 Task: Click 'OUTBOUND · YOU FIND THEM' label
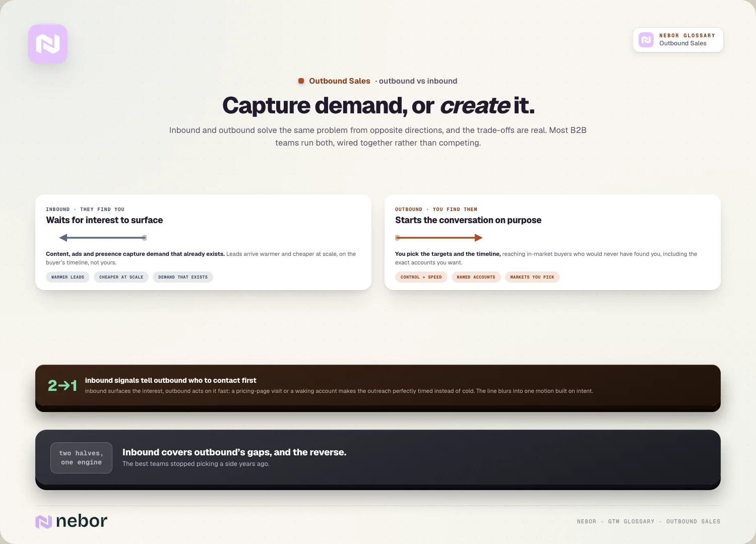tap(436, 210)
